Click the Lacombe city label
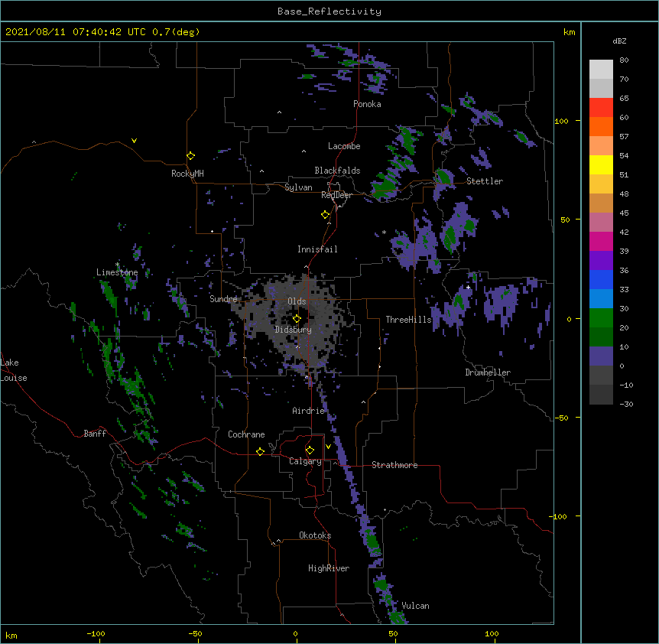Image resolution: width=659 pixels, height=644 pixels. 344,146
